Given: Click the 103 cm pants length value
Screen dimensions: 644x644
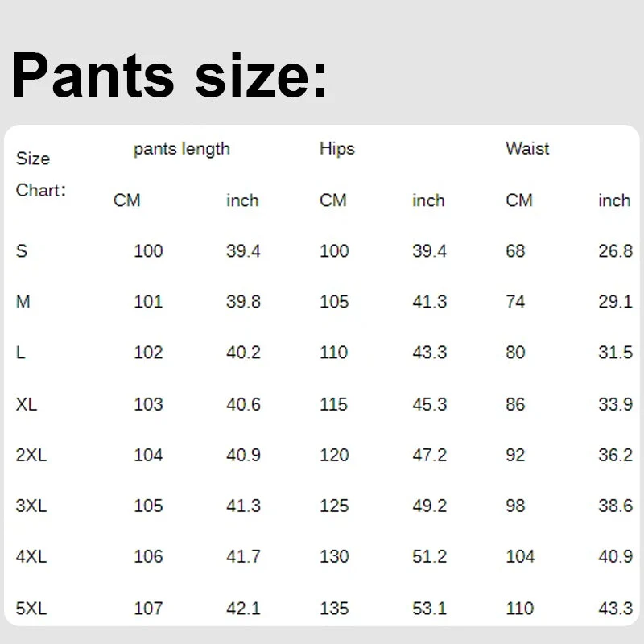Looking at the screenshot, I should click(148, 404).
